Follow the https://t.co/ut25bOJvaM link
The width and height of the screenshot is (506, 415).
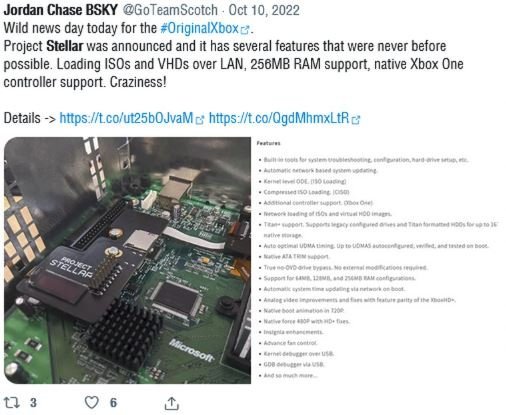pyautogui.click(x=126, y=118)
